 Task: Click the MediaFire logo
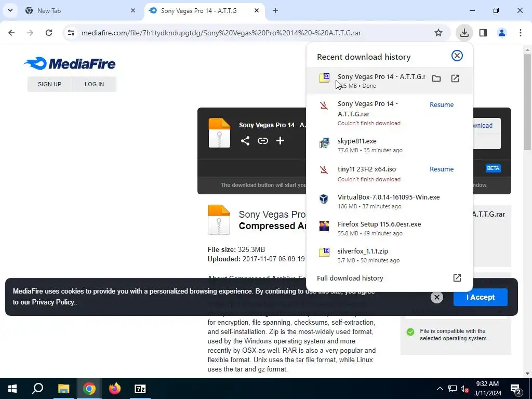(x=70, y=63)
